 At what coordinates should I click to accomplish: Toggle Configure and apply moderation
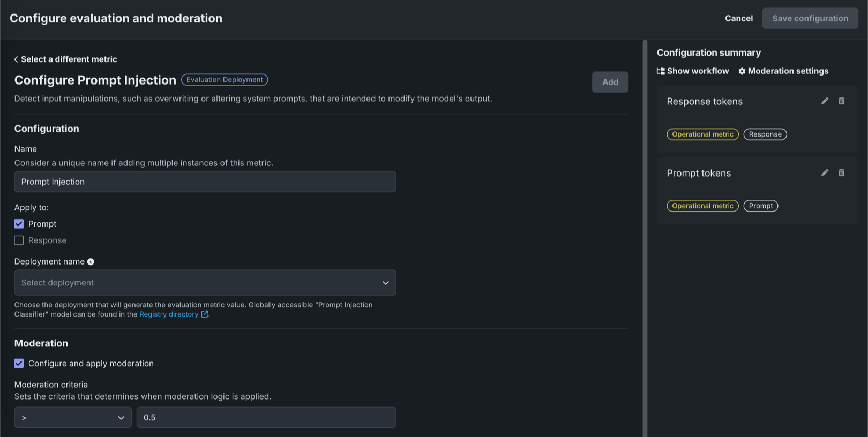tap(19, 364)
